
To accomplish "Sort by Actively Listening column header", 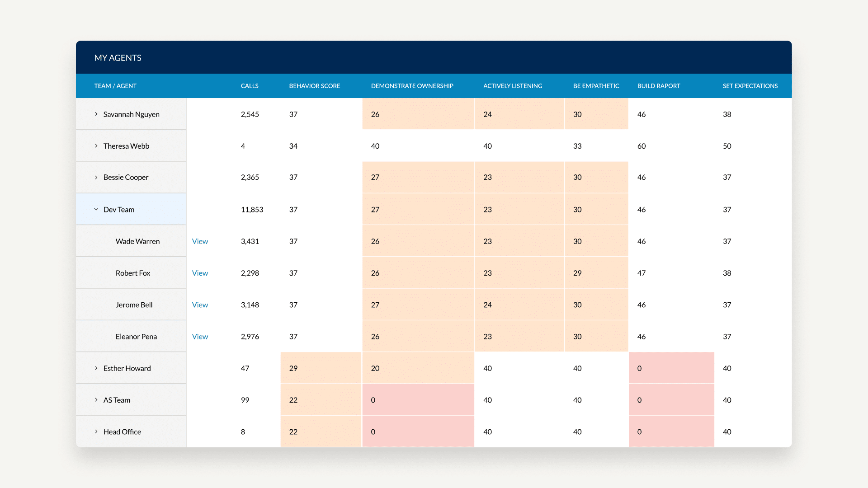I will tap(513, 86).
